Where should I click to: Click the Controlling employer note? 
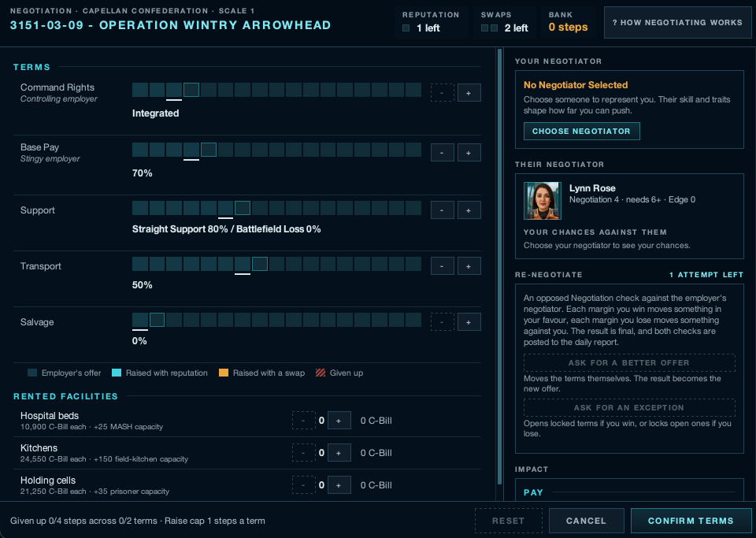point(59,98)
